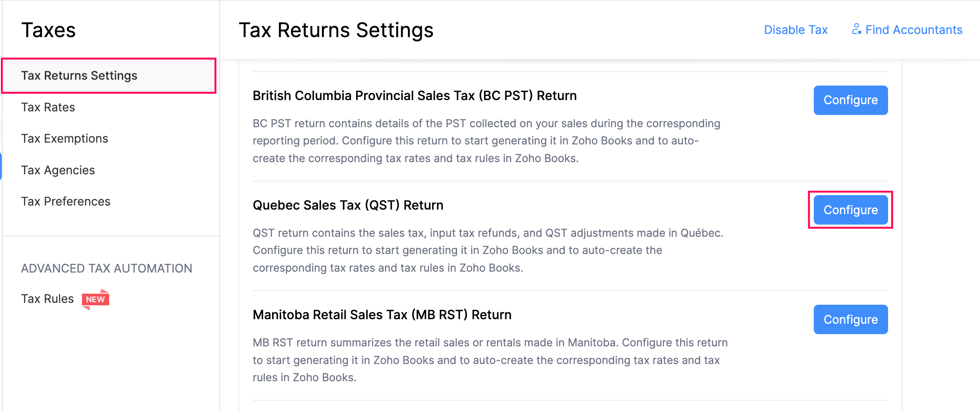Configure the Manitoba Retail Sales Tax Return
Image resolution: width=980 pixels, height=412 pixels.
(850, 319)
